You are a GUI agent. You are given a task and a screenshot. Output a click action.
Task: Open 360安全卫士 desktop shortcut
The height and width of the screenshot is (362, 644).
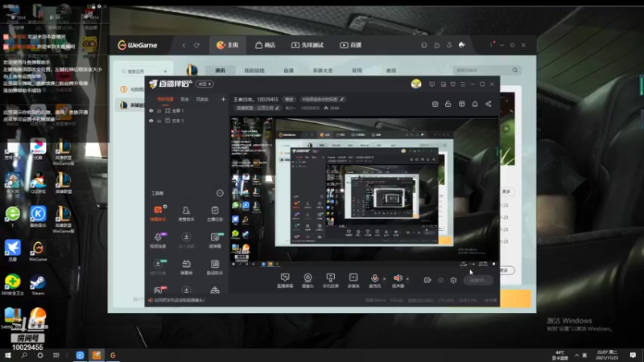(13, 285)
